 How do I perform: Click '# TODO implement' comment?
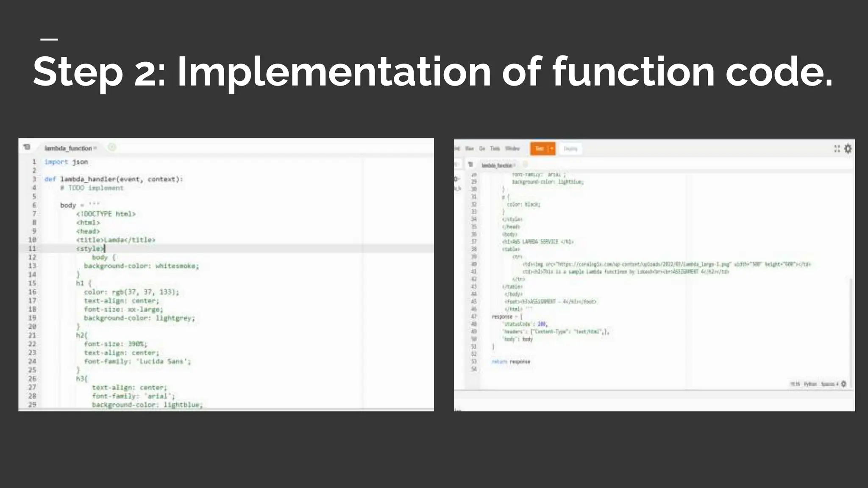[x=92, y=188]
